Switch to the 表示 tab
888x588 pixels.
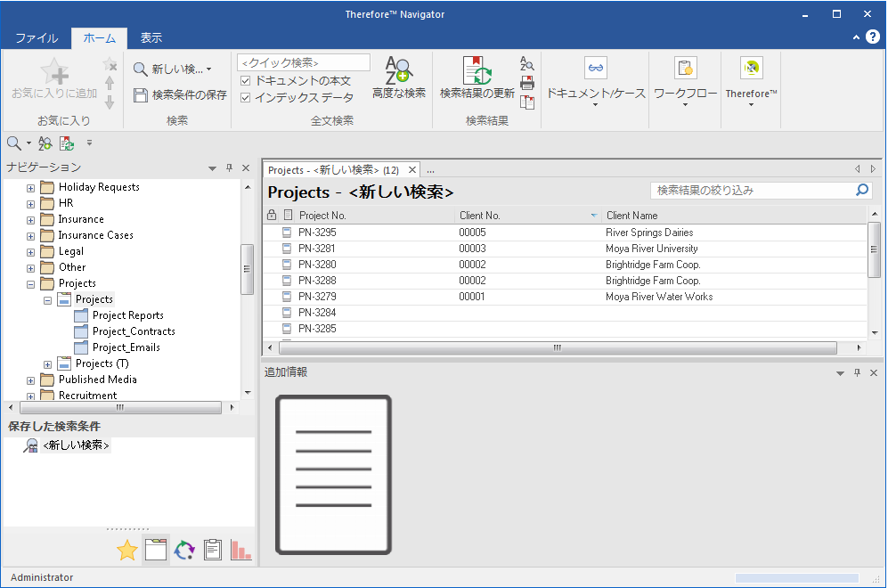[x=151, y=38]
